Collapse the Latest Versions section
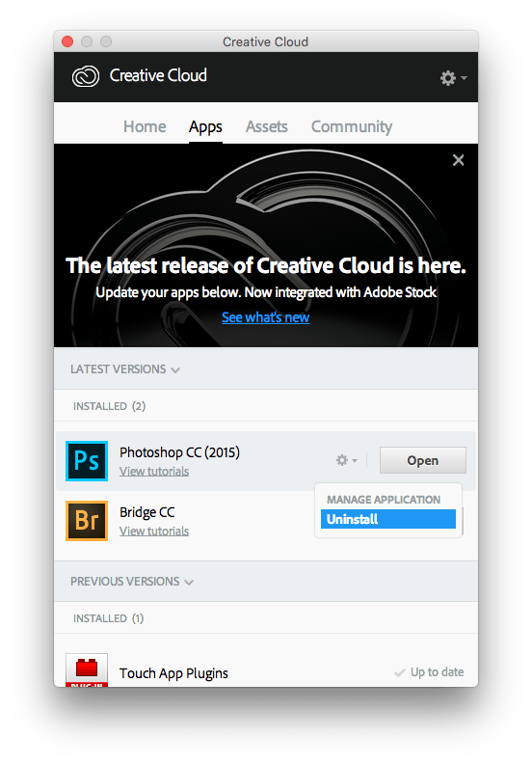 pyautogui.click(x=125, y=369)
